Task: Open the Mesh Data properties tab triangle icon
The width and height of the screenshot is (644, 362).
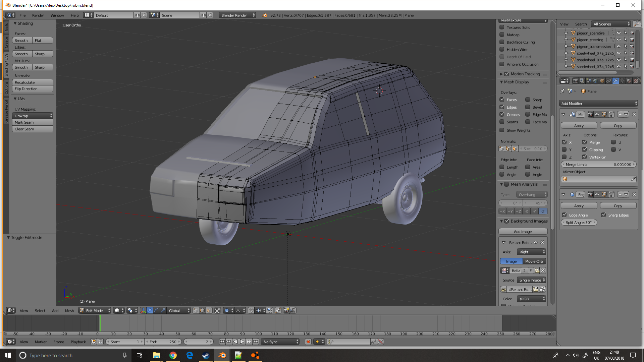Action: coord(622,81)
